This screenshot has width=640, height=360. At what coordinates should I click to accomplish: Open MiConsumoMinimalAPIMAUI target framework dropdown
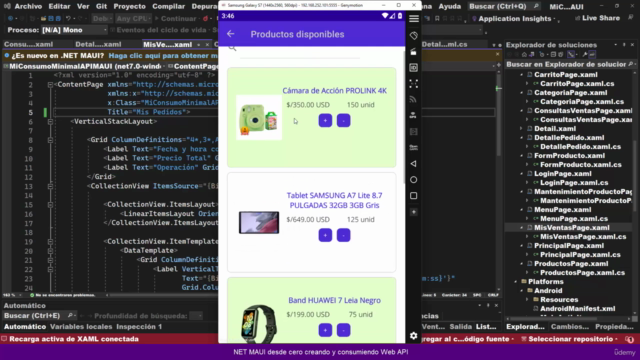[x=85, y=66]
